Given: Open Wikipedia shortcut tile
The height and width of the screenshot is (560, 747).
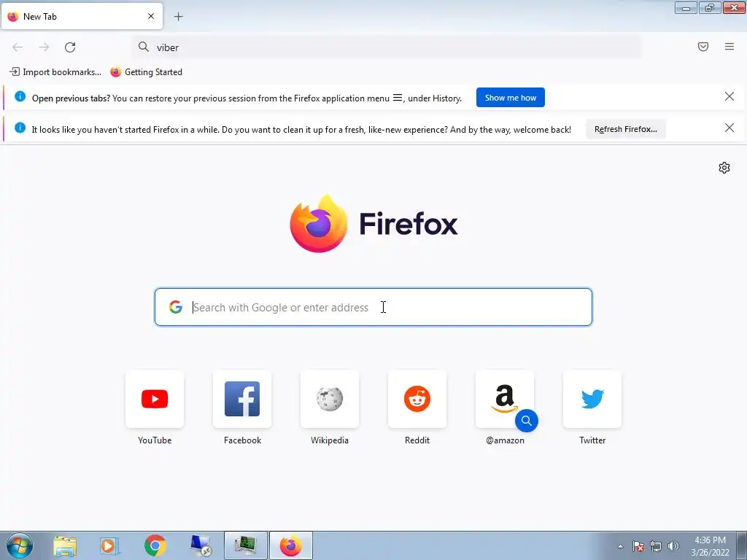Looking at the screenshot, I should (x=330, y=399).
